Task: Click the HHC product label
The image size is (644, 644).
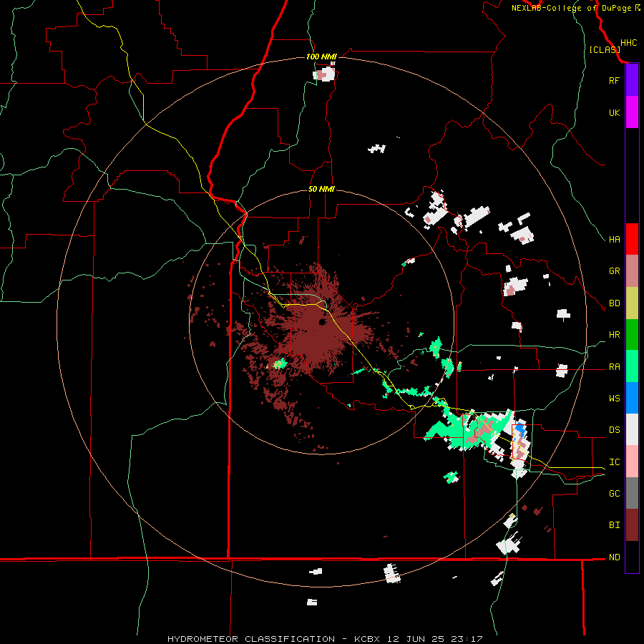Action: [629, 43]
